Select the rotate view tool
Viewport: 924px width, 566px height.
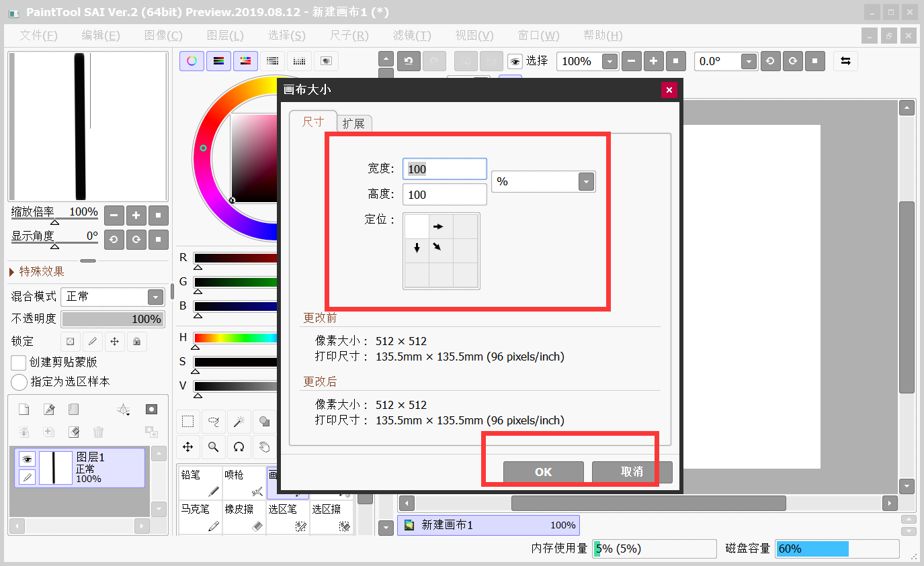239,446
